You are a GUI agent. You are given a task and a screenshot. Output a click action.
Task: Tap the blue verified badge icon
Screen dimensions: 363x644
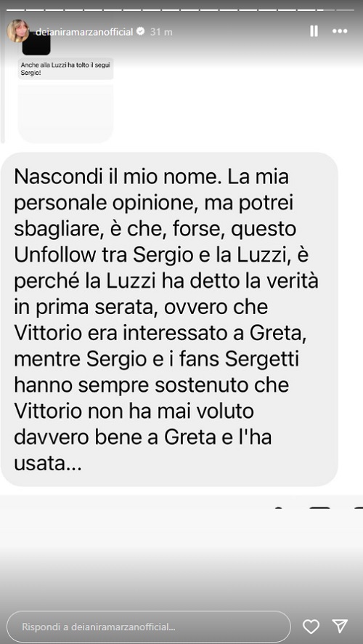140,31
